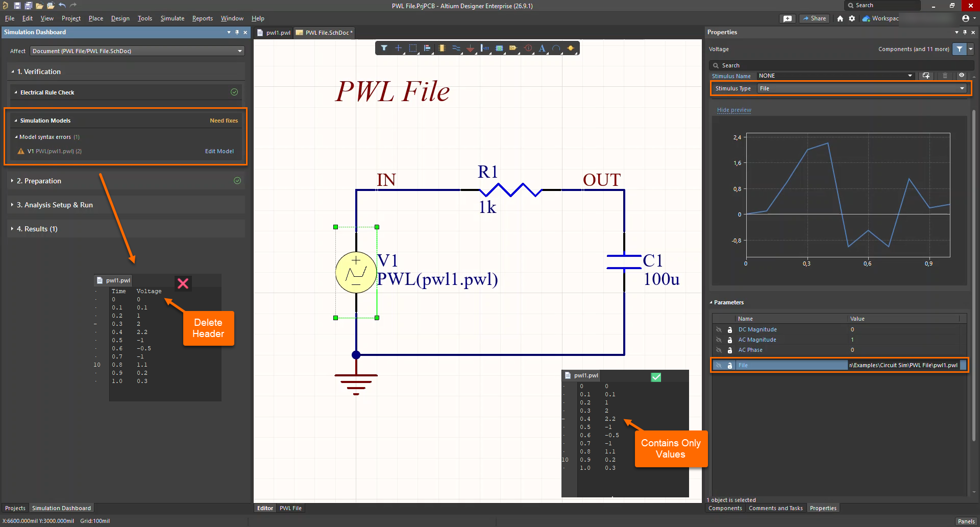Open the Comments and Tasks tab
980x527 pixels.
tap(775, 508)
